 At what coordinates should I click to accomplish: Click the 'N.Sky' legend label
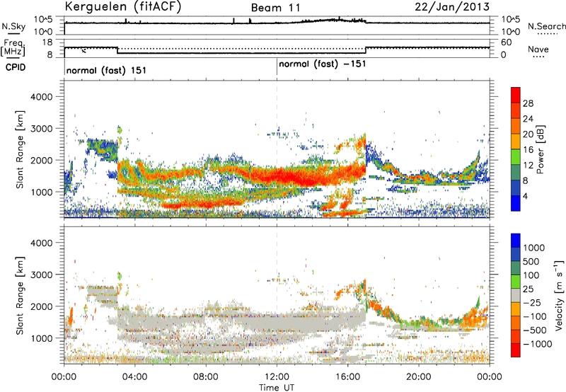pyautogui.click(x=13, y=26)
